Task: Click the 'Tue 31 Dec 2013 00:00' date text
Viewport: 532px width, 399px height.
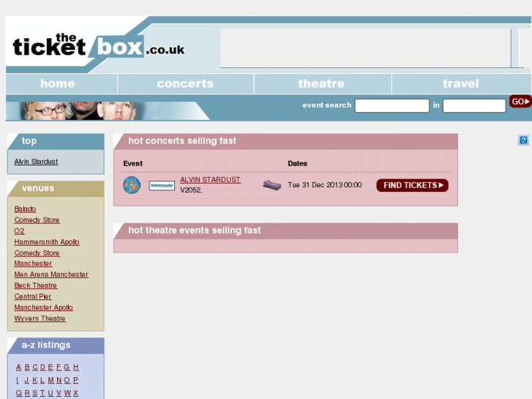Action: click(325, 185)
